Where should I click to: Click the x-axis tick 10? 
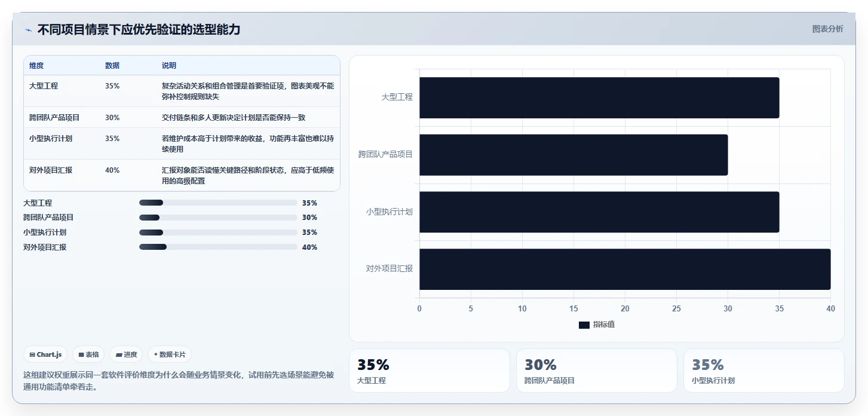pos(522,309)
